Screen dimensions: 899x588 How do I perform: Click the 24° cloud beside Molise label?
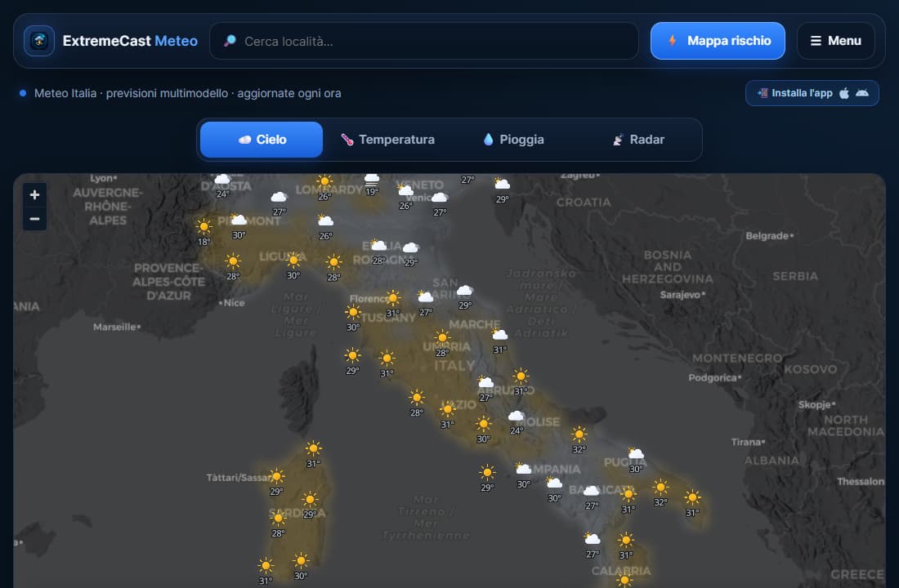pyautogui.click(x=516, y=416)
